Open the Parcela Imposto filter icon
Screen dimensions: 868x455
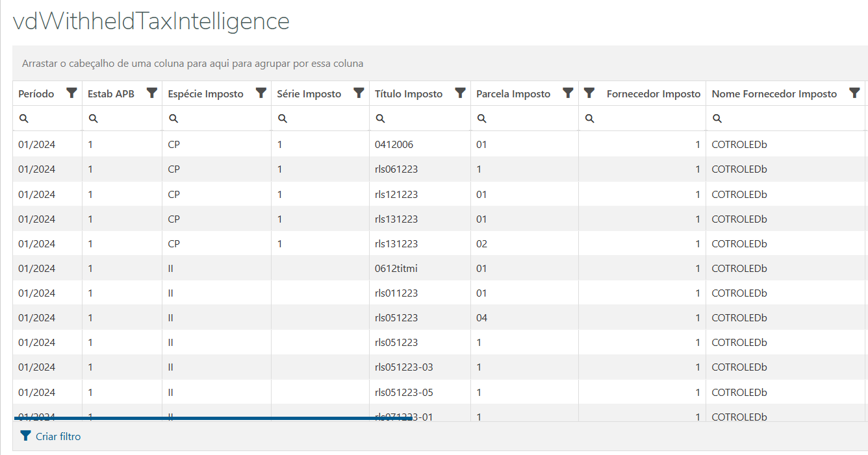pos(568,93)
